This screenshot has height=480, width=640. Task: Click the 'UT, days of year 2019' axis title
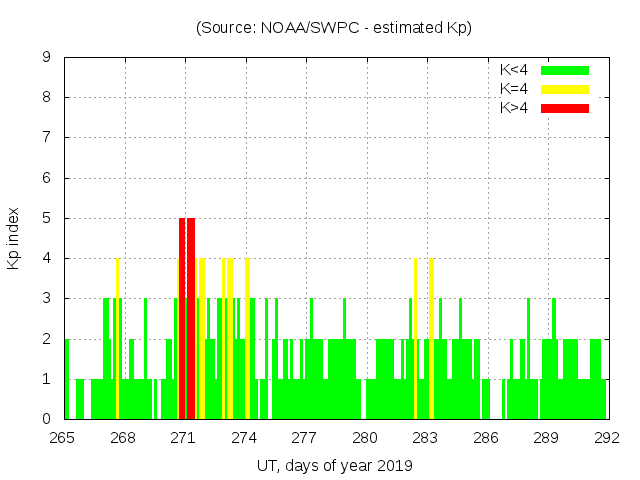(334, 465)
